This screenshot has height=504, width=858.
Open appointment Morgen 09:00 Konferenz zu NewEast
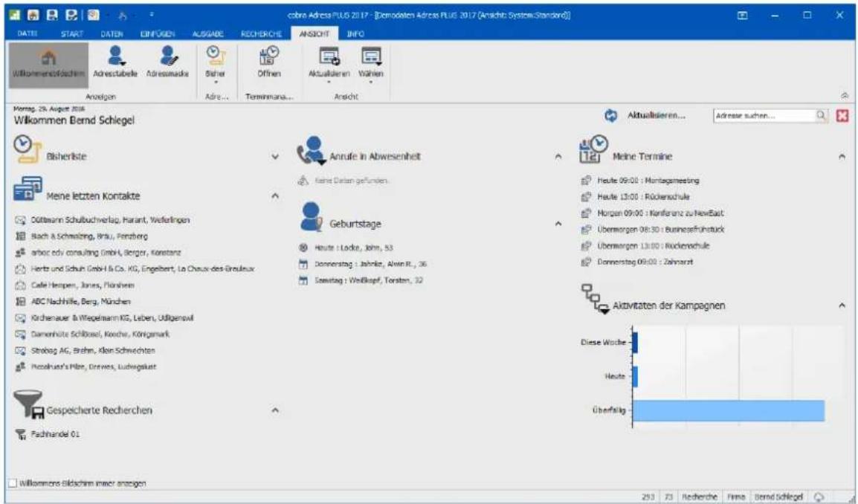(660, 213)
